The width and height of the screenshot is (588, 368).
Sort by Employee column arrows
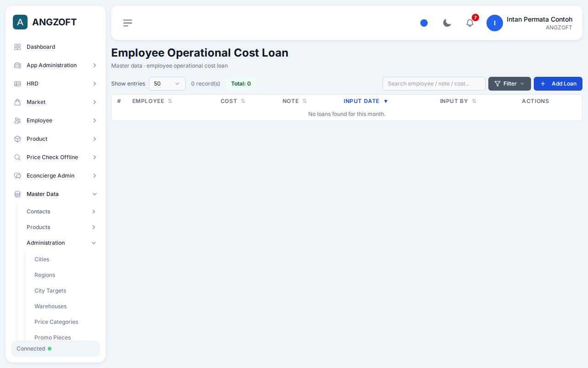tap(170, 101)
